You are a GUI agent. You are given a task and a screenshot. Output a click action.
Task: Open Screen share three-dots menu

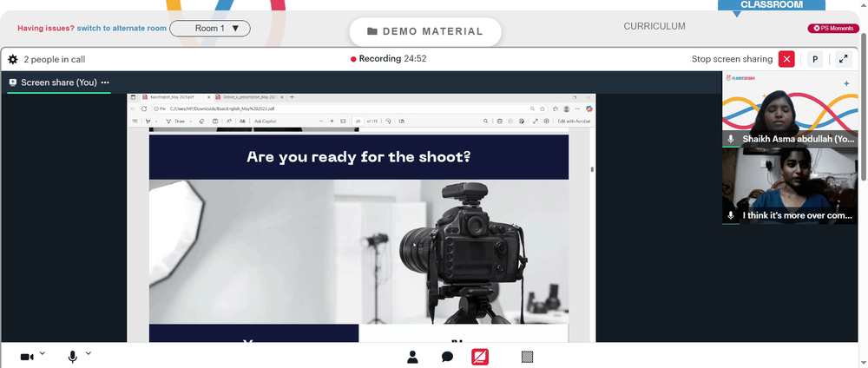point(105,82)
